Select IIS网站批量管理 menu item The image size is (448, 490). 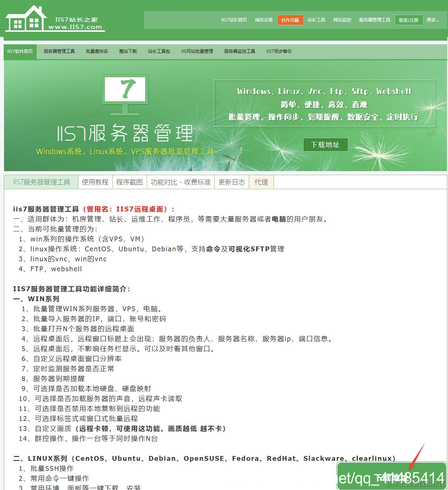pos(197,51)
